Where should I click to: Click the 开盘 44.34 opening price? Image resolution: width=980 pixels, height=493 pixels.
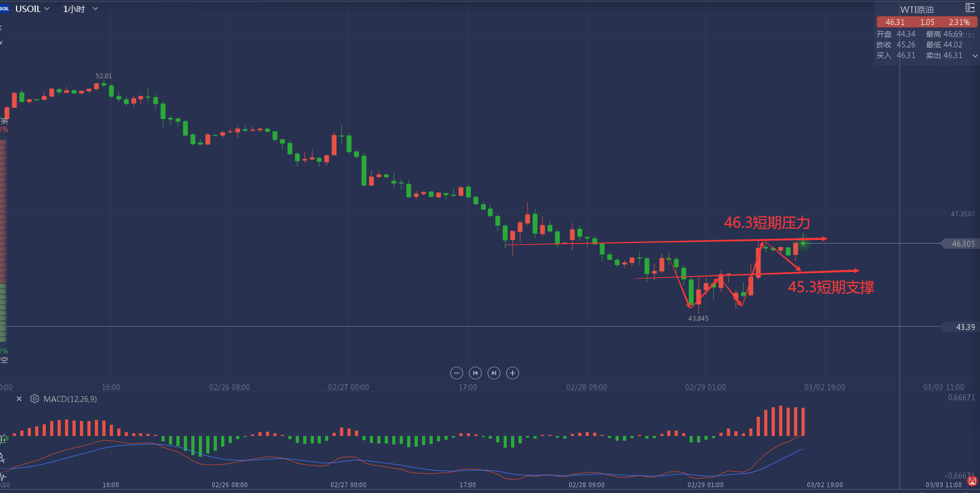tap(896, 34)
